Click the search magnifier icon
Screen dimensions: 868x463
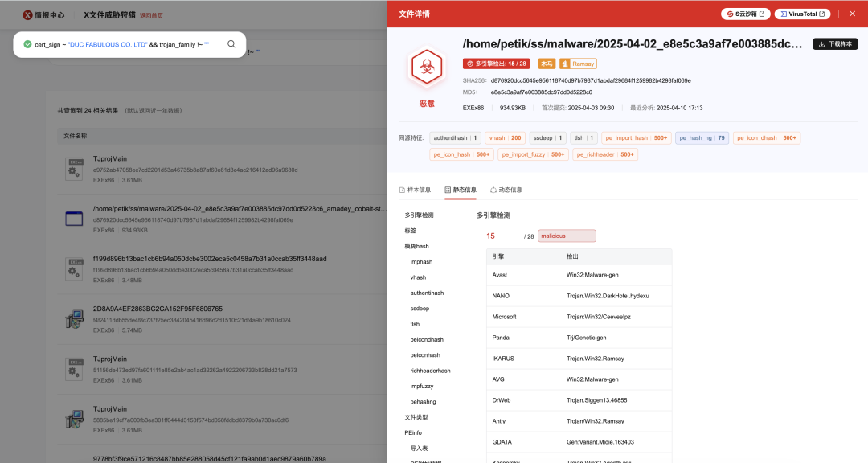(x=231, y=44)
